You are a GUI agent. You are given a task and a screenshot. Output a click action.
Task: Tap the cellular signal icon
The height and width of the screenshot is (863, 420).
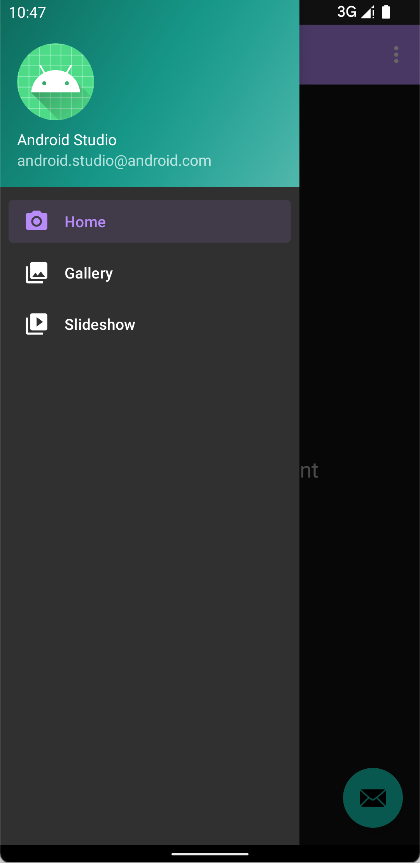click(367, 12)
